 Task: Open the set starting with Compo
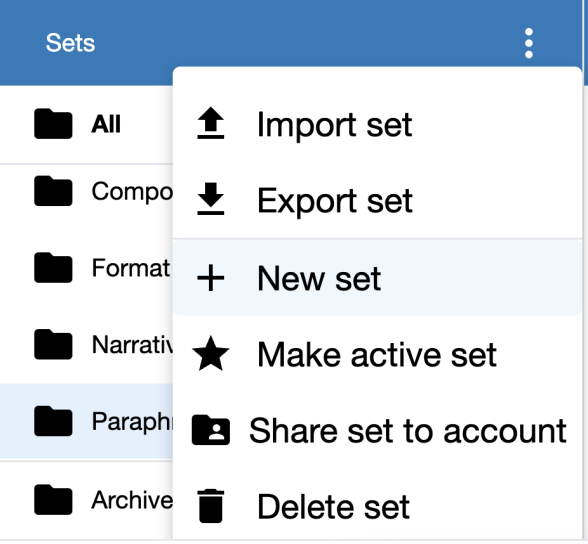tap(86, 192)
